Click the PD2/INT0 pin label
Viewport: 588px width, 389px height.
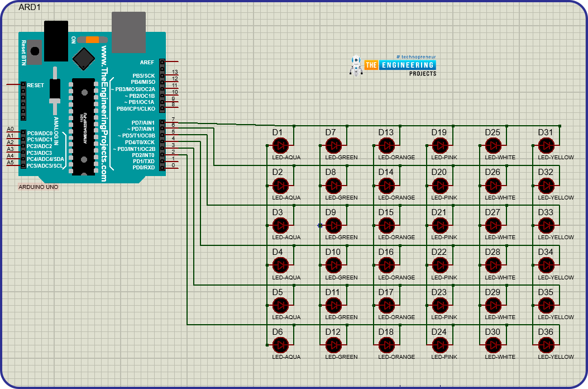[144, 155]
